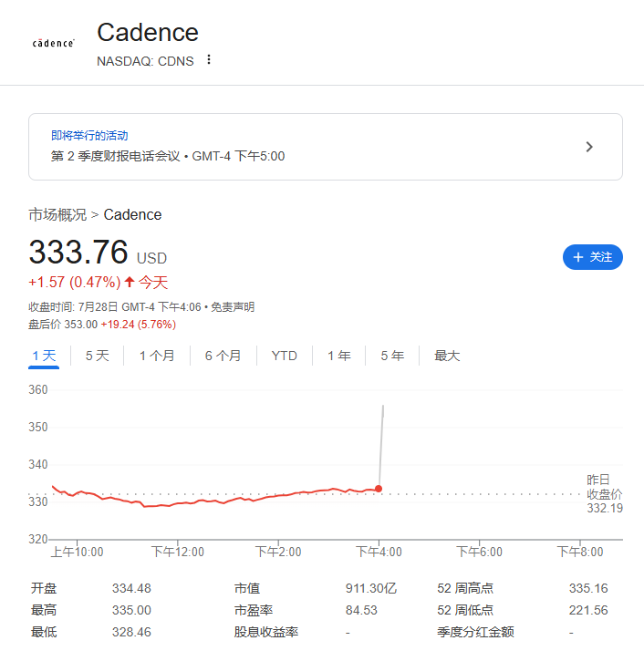Click the 股息收益率 label
Viewport: 644px width, 651px height.
coord(266,633)
